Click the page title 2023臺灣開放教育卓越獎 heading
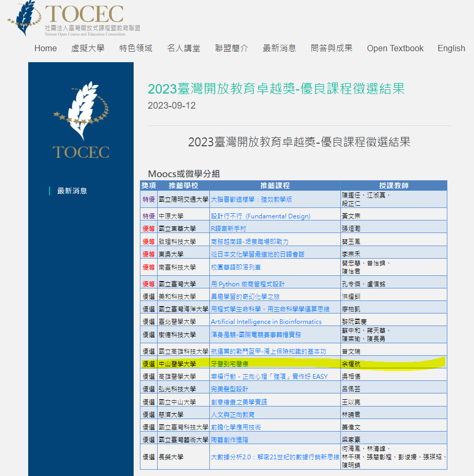474x476 pixels. click(x=276, y=89)
